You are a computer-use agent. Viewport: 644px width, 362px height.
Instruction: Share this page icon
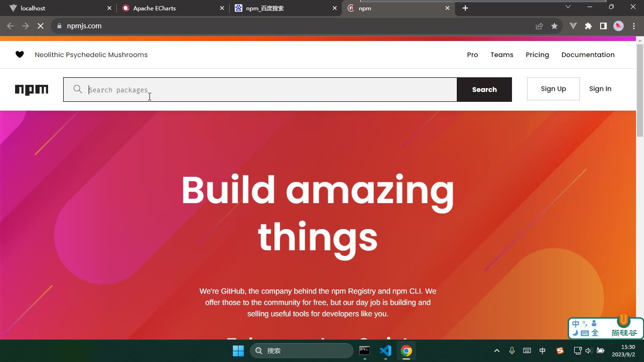[539, 26]
